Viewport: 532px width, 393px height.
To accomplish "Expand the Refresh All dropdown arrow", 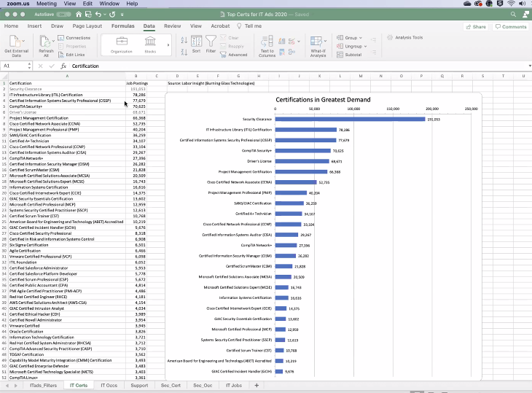I will [53, 41].
